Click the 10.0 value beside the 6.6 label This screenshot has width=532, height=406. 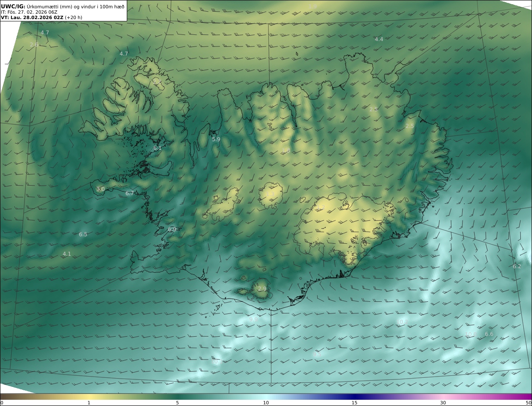point(470,334)
